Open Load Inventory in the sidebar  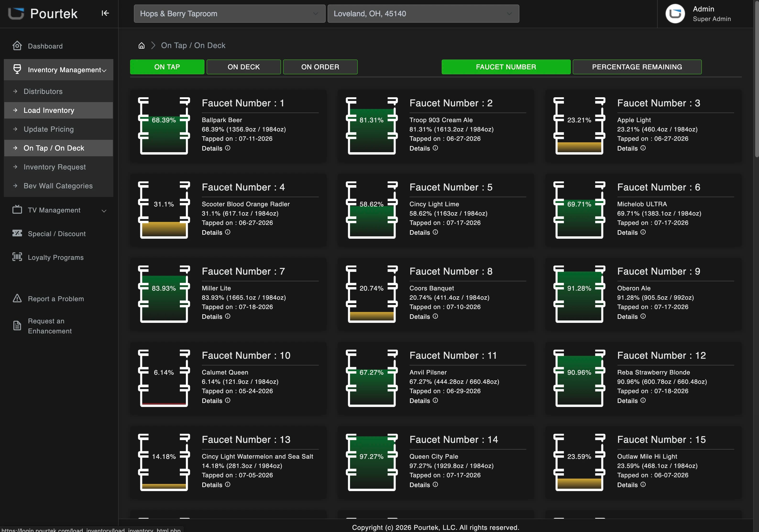point(59,110)
